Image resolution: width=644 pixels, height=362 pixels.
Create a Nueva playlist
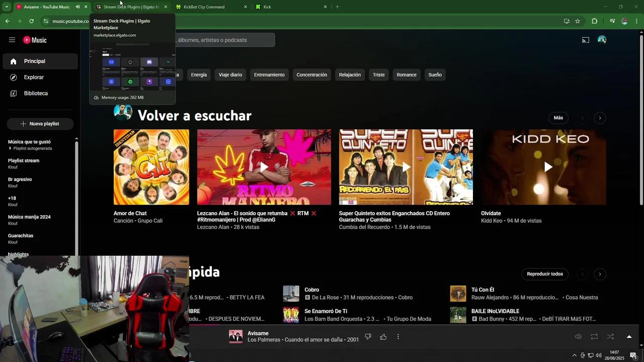[40, 124]
